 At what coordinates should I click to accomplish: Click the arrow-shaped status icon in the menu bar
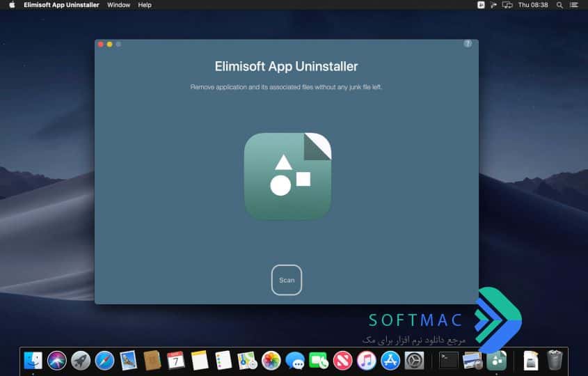(x=493, y=5)
